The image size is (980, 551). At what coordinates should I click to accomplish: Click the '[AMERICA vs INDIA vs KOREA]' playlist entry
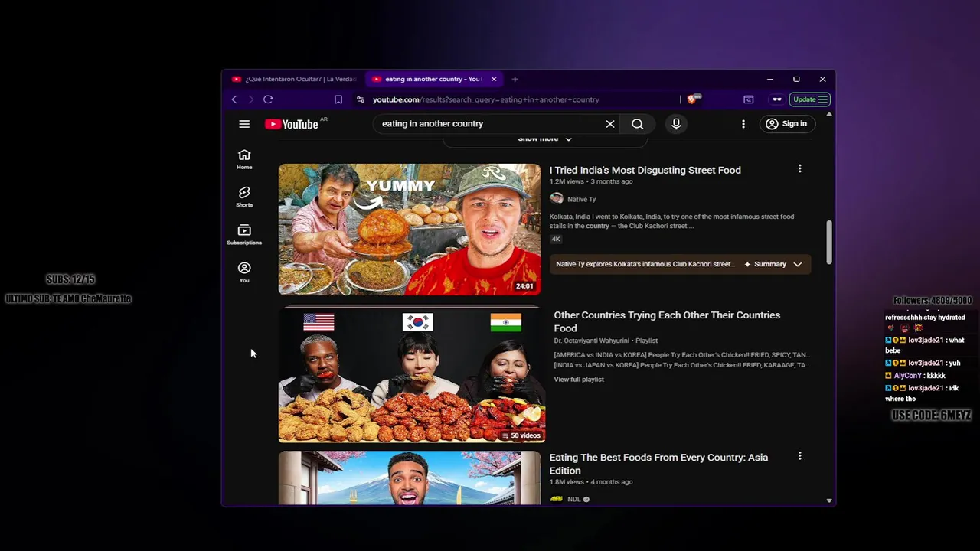click(681, 355)
